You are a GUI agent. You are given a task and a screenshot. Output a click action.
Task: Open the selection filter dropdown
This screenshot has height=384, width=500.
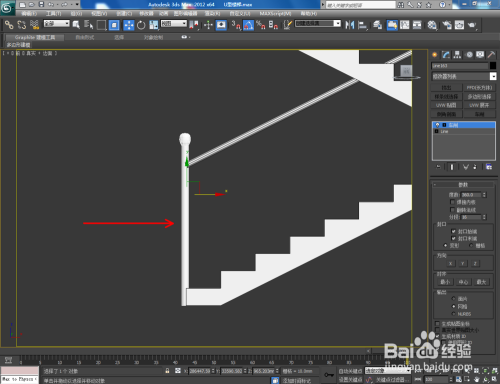[57, 24]
